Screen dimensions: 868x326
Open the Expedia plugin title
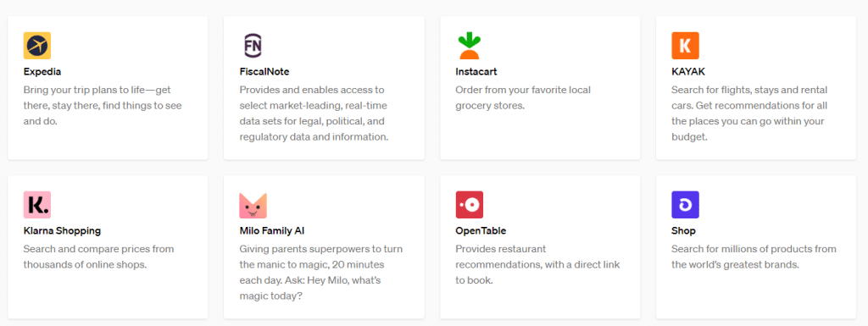[42, 72]
